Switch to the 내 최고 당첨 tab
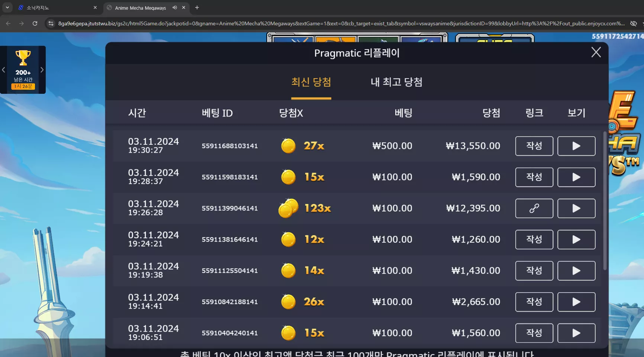The image size is (644, 357). tap(396, 82)
